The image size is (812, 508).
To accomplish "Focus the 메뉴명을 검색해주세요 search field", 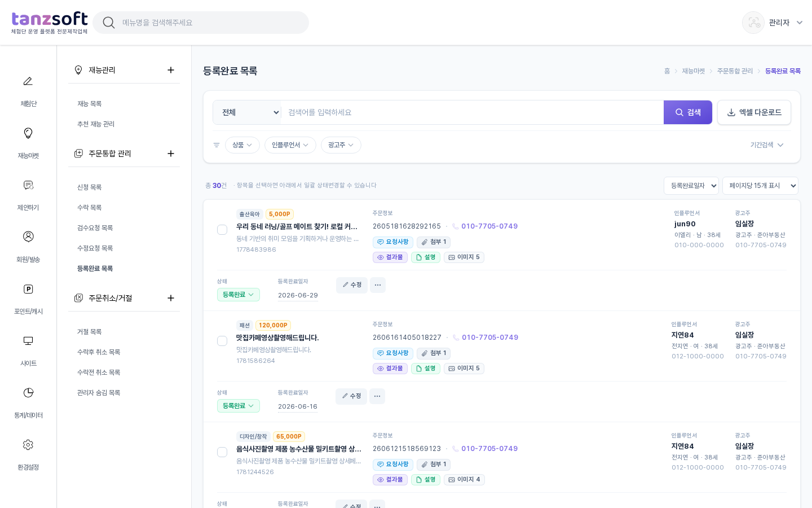I will coord(201,23).
